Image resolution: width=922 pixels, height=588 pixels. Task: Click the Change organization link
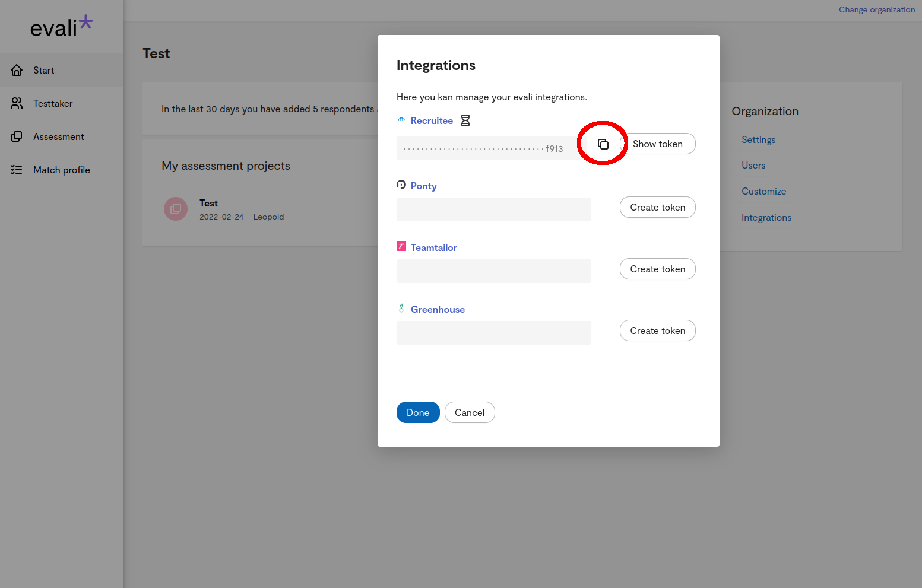pos(876,9)
